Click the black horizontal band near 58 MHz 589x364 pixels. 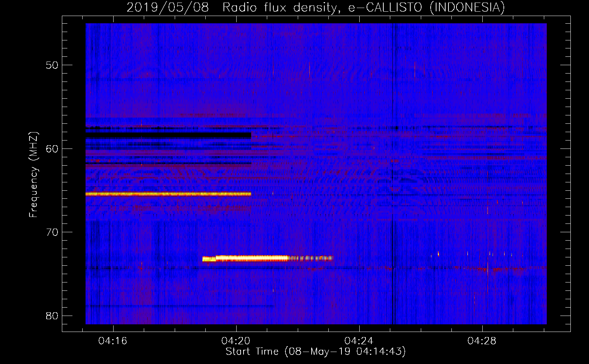(168, 135)
